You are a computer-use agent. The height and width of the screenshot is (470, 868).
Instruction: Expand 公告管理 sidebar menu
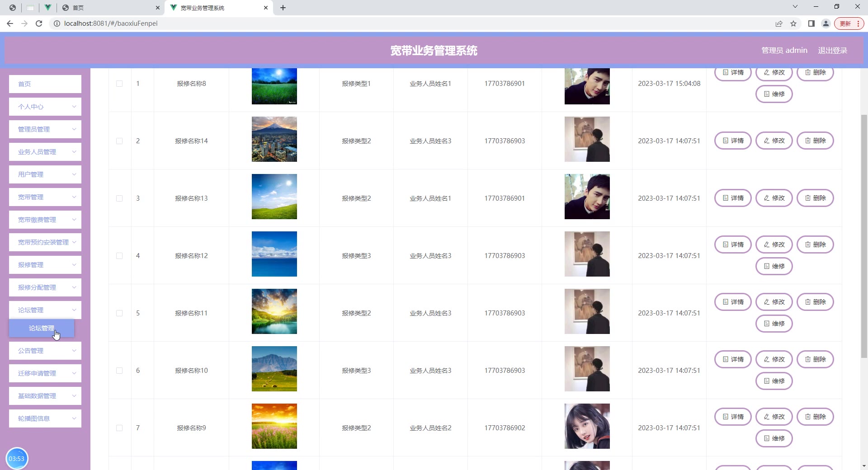coord(45,351)
